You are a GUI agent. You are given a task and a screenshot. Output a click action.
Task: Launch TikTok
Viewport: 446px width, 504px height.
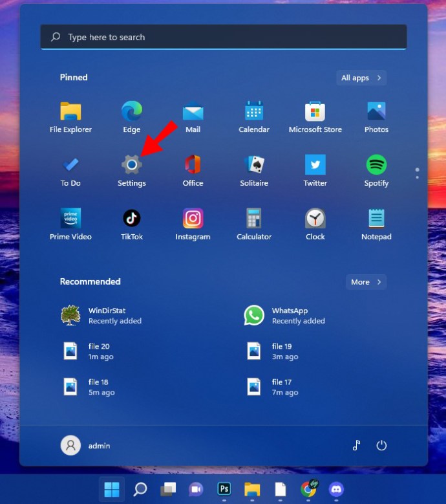(132, 225)
